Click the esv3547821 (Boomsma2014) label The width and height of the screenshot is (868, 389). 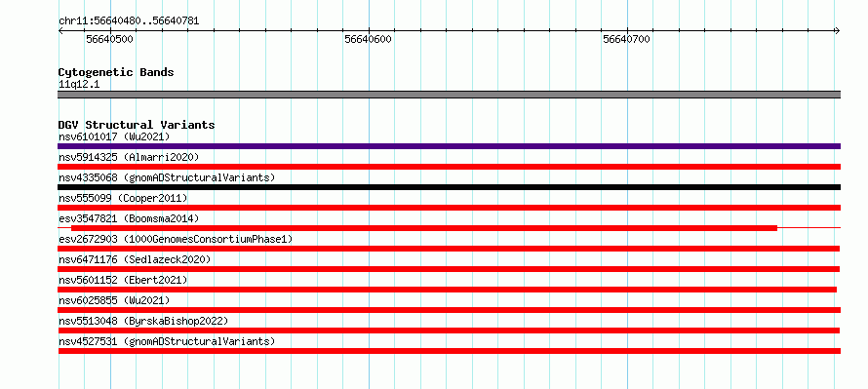129,218
